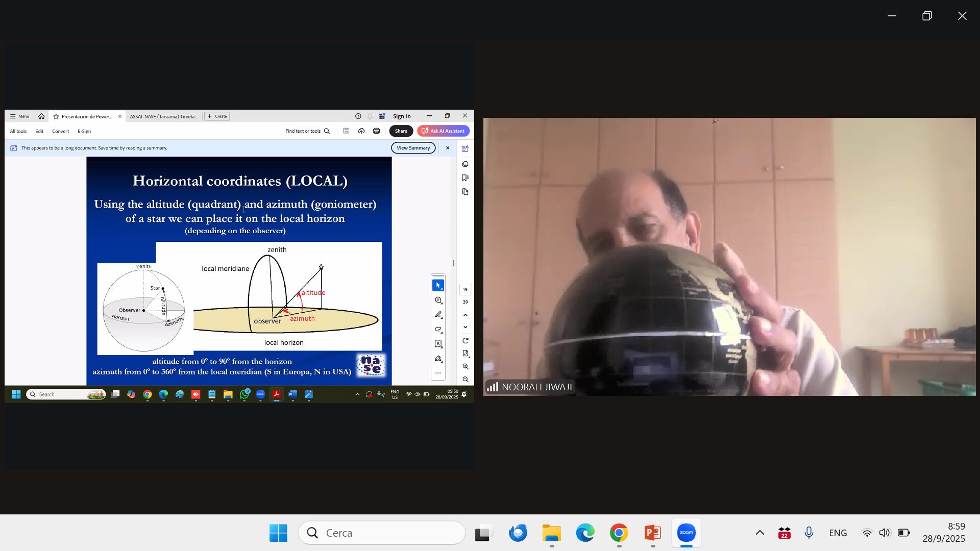Toggle the microphone icon in system tray

(808, 533)
